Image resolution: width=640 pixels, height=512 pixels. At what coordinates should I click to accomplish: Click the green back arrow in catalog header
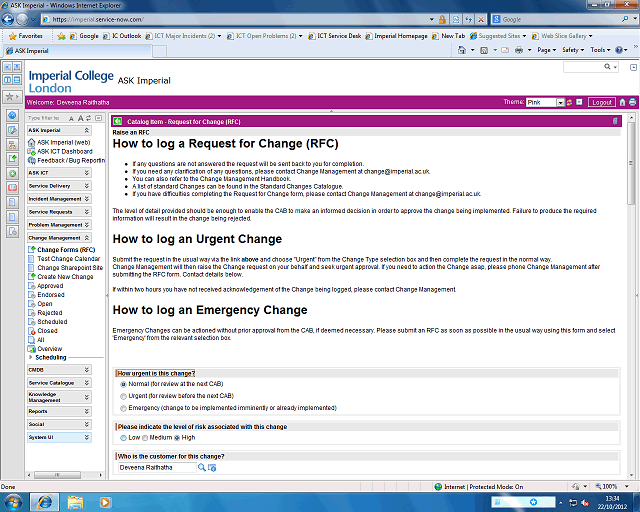(x=118, y=121)
